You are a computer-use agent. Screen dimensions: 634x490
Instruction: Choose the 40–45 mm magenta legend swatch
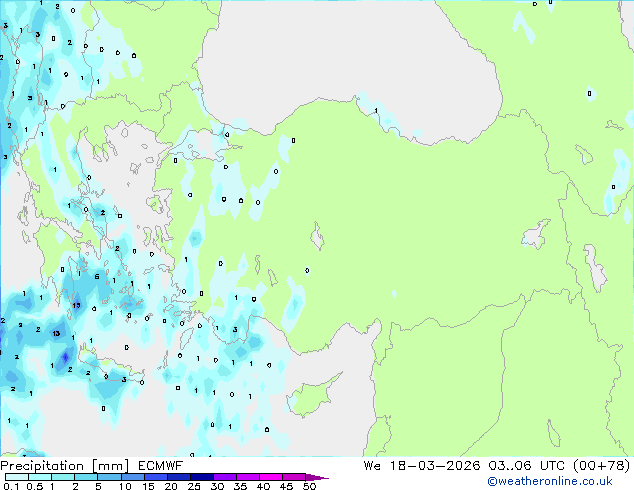click(271, 477)
